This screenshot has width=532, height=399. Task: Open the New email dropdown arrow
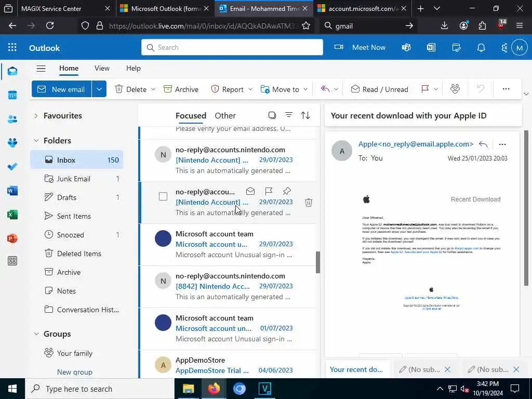point(99,89)
